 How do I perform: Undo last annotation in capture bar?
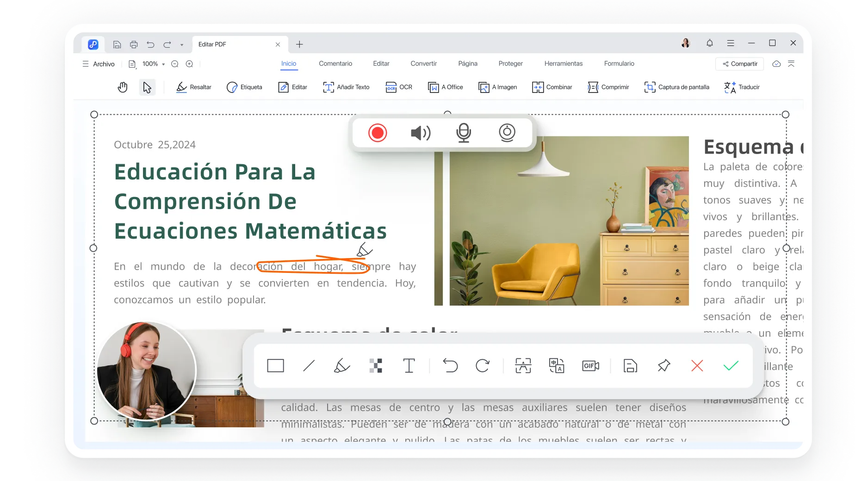click(x=450, y=366)
